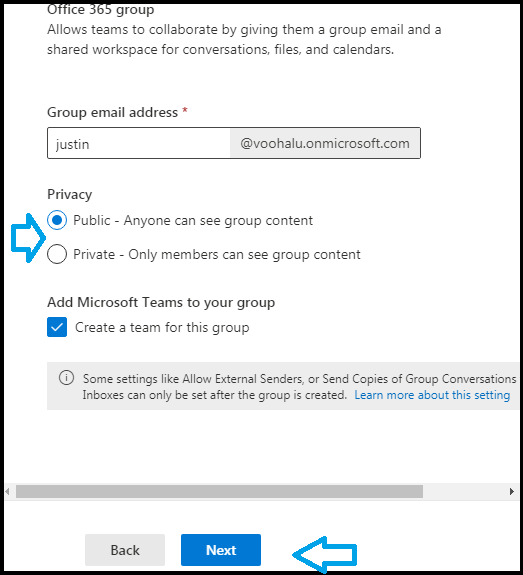The height and width of the screenshot is (575, 523).
Task: Click the Create a team for this group label
Action: coord(162,327)
